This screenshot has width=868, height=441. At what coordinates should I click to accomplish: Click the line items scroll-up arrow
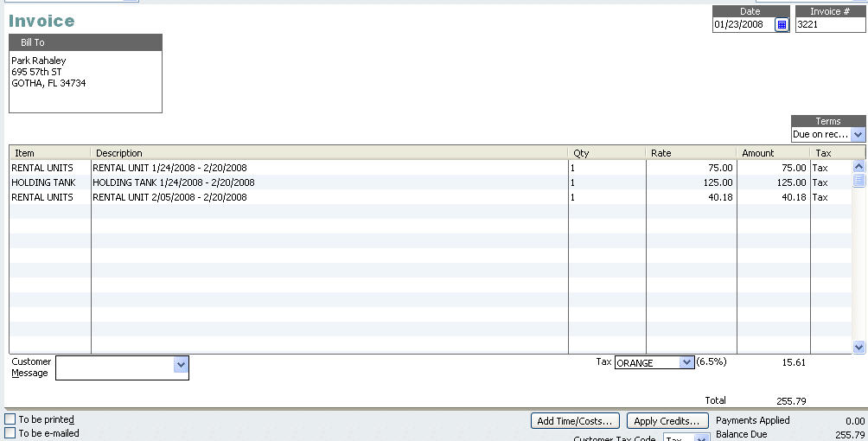tap(858, 167)
